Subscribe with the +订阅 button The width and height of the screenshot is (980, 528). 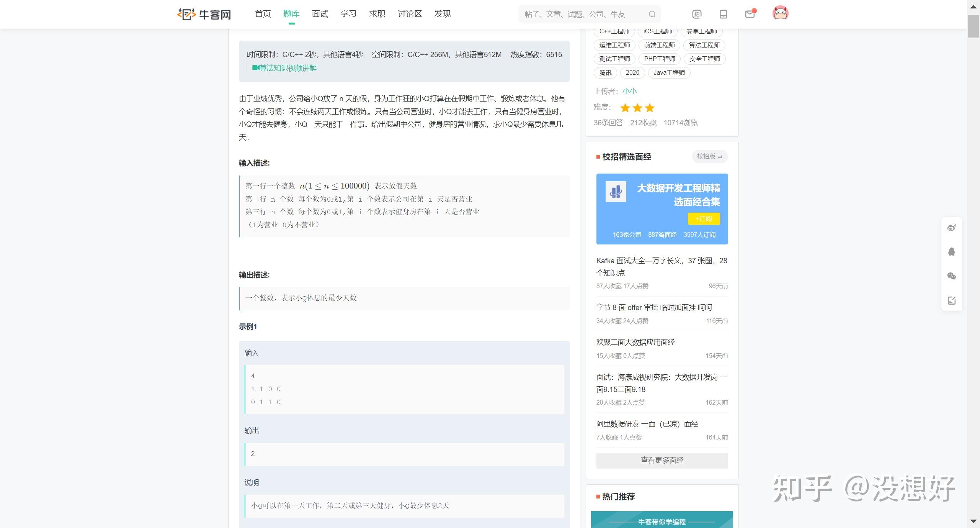click(x=704, y=218)
